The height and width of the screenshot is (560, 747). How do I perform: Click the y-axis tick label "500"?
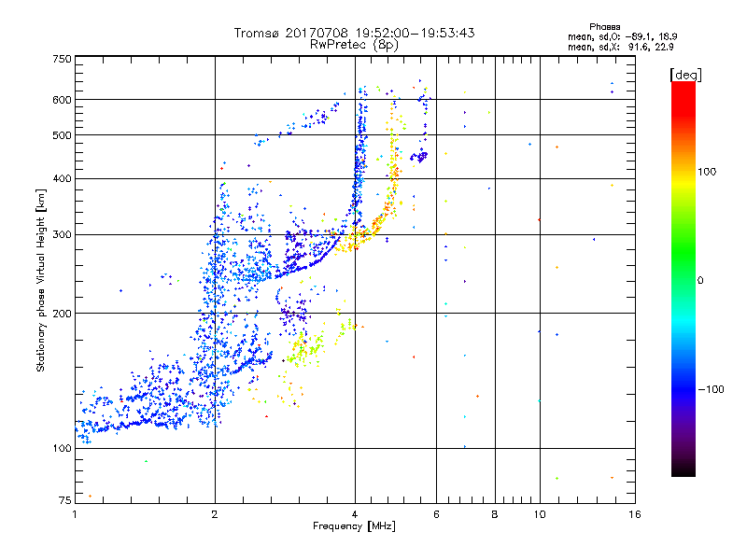point(62,135)
